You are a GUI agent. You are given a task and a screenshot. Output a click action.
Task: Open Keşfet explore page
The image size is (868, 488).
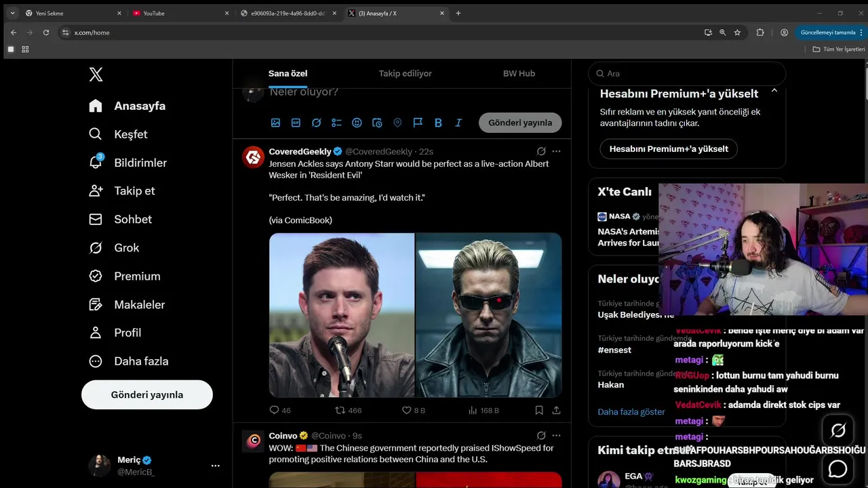[118, 134]
